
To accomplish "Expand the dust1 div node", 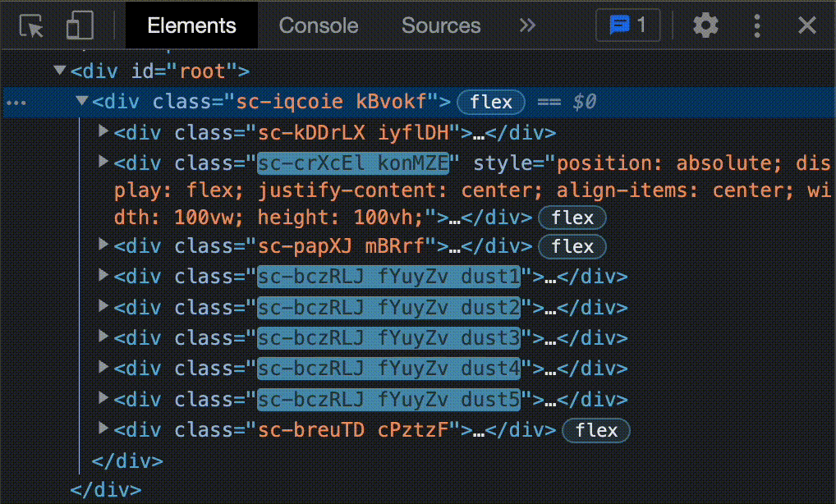I will [104, 274].
